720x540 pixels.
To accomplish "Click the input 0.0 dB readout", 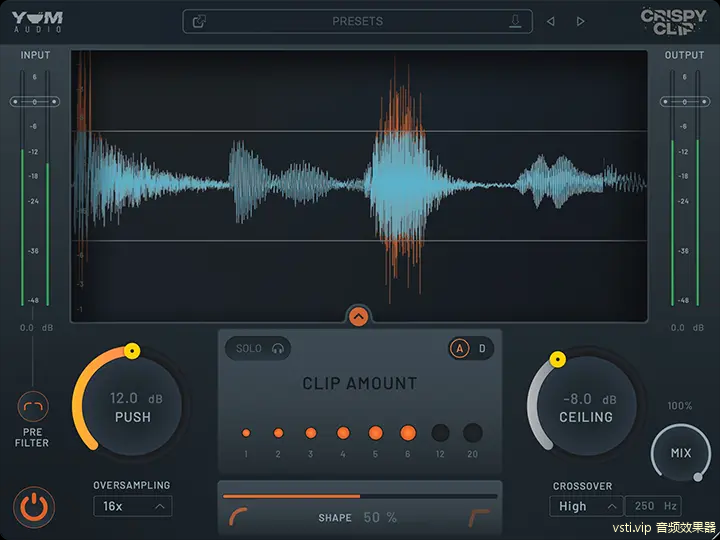I will (x=36, y=328).
